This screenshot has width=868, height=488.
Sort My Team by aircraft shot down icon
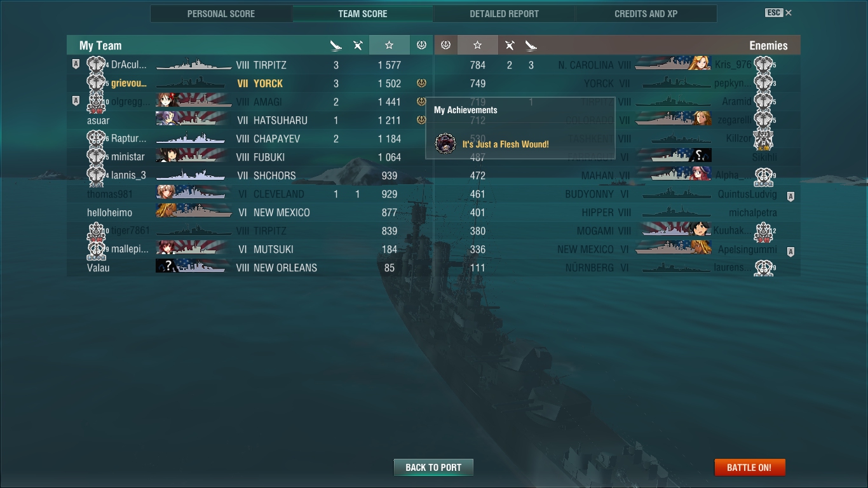[358, 45]
